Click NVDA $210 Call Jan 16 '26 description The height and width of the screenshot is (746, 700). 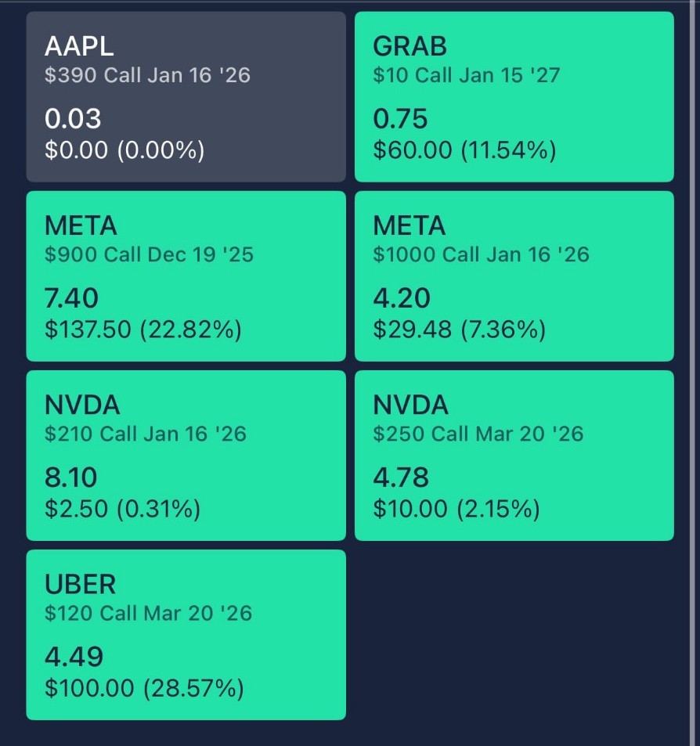point(146,434)
